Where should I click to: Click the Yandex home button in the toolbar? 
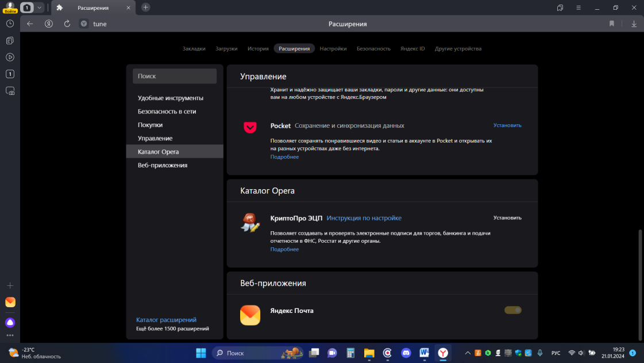pyautogui.click(x=49, y=24)
